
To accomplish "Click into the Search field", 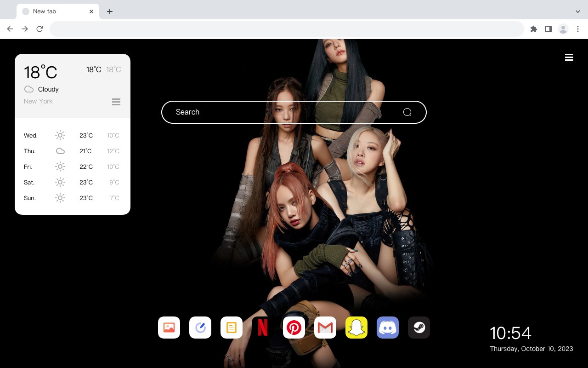I will pos(294,112).
